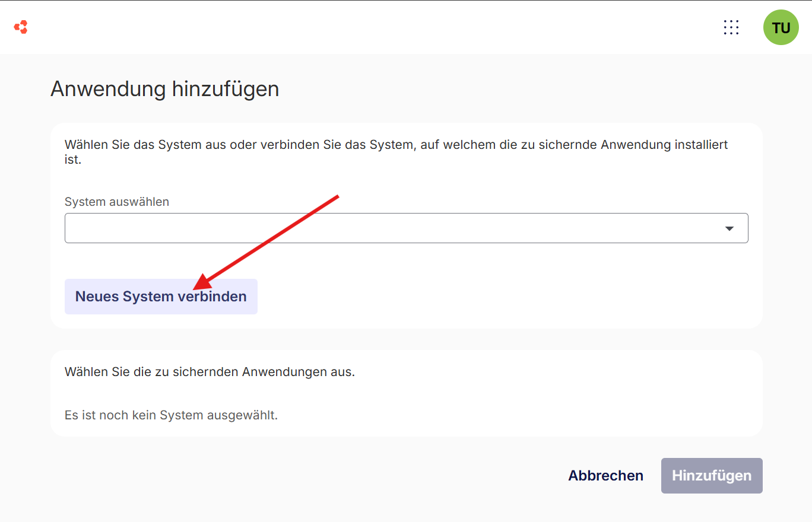Click the Anwendung hinzufügen heading
Image resolution: width=812 pixels, height=522 pixels.
pyautogui.click(x=165, y=89)
